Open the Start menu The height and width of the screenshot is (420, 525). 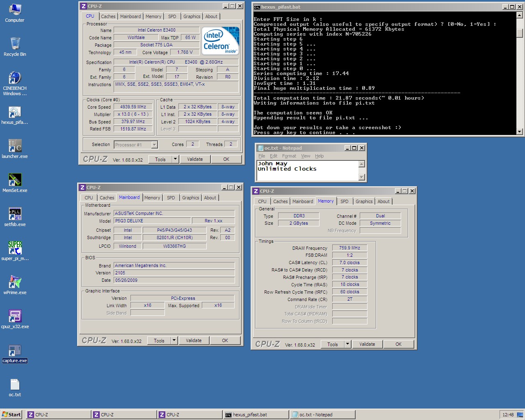click(x=11, y=415)
